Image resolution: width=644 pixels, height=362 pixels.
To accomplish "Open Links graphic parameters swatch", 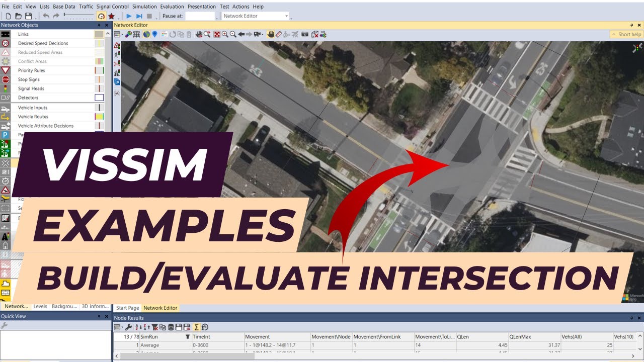I will (x=99, y=34).
